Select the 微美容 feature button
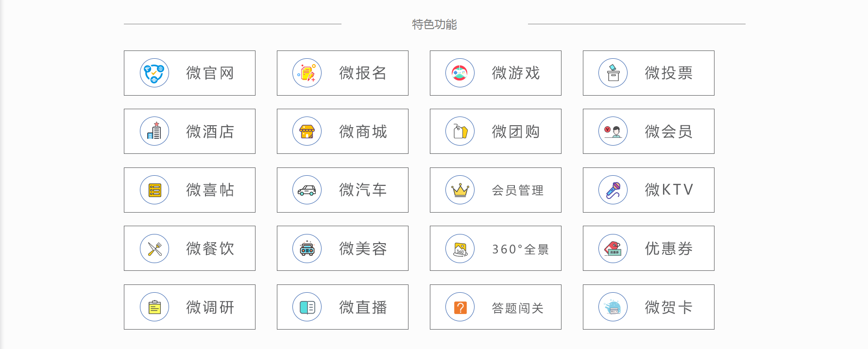Image resolution: width=868 pixels, height=349 pixels. (x=342, y=249)
